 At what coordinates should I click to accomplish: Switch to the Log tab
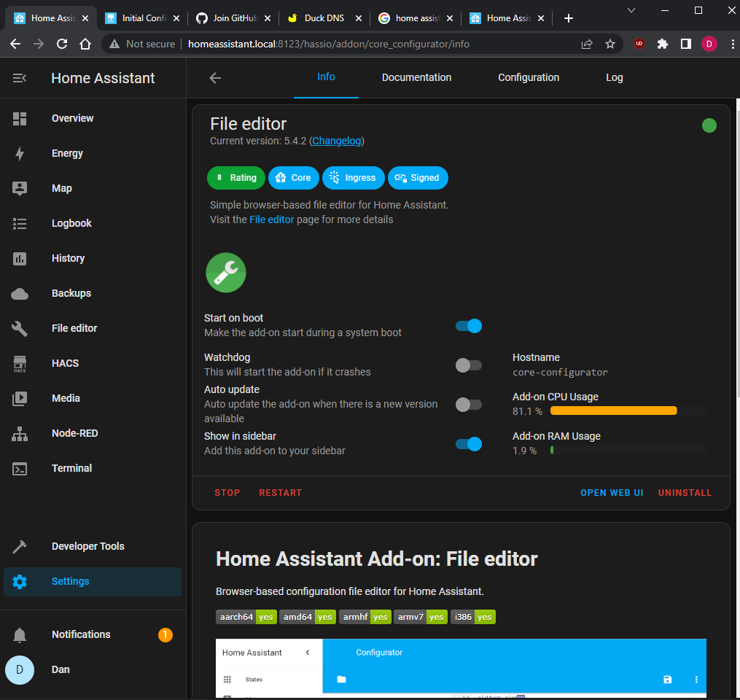[x=615, y=77]
